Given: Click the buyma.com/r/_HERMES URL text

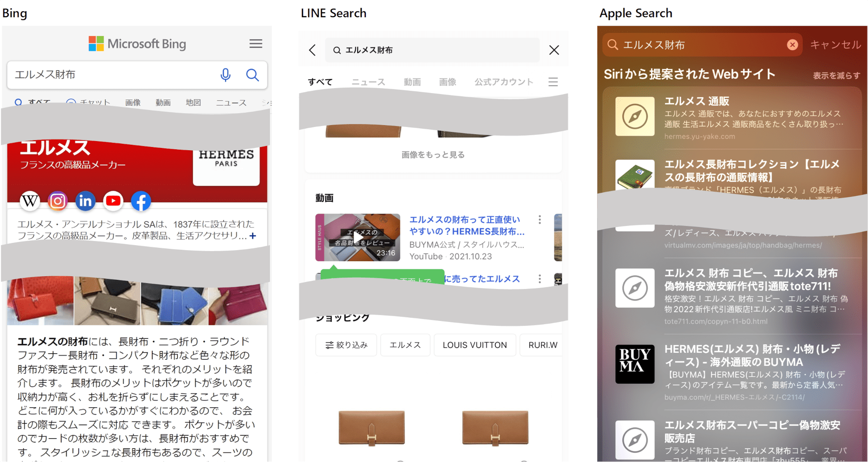Looking at the screenshot, I should tap(734, 397).
